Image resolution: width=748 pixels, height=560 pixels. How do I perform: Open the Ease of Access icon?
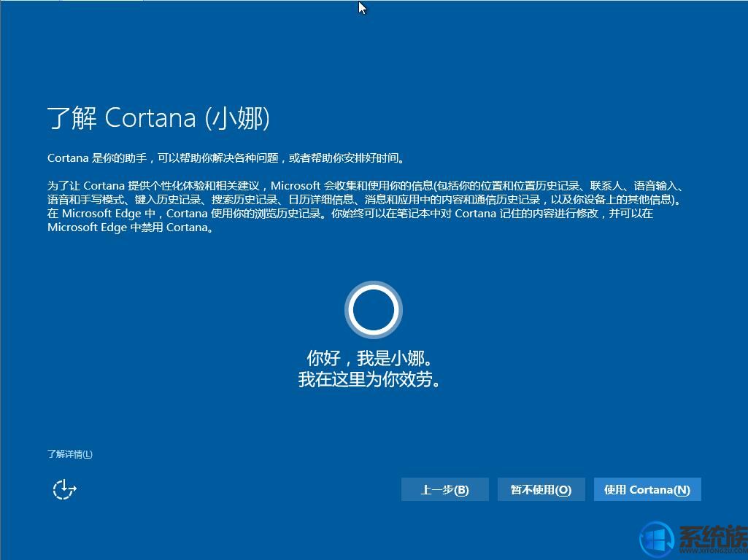click(x=64, y=489)
